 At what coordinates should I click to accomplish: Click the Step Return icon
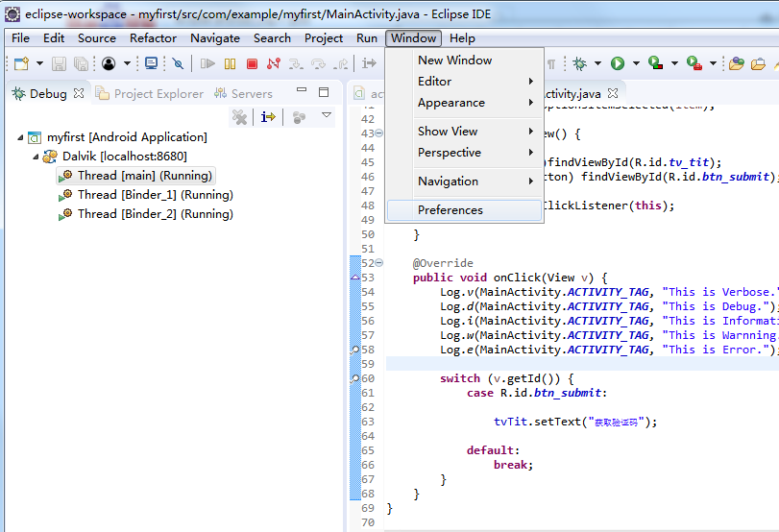point(341,63)
